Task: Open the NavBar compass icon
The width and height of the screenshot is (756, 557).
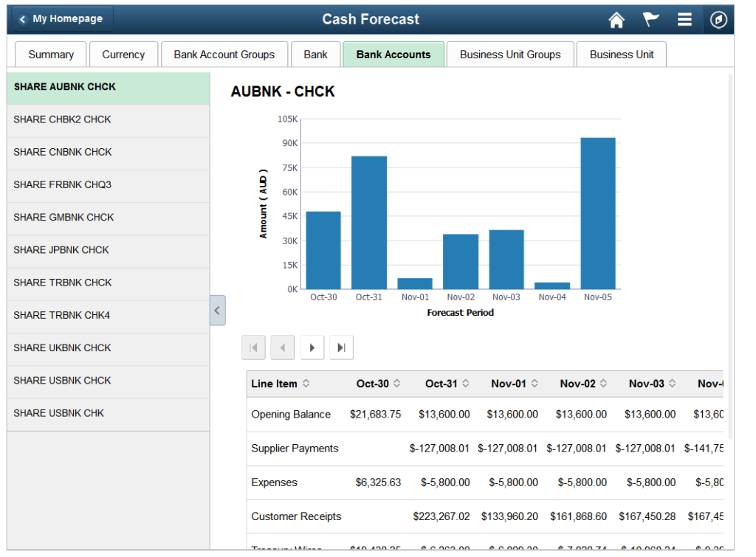Action: click(x=718, y=20)
